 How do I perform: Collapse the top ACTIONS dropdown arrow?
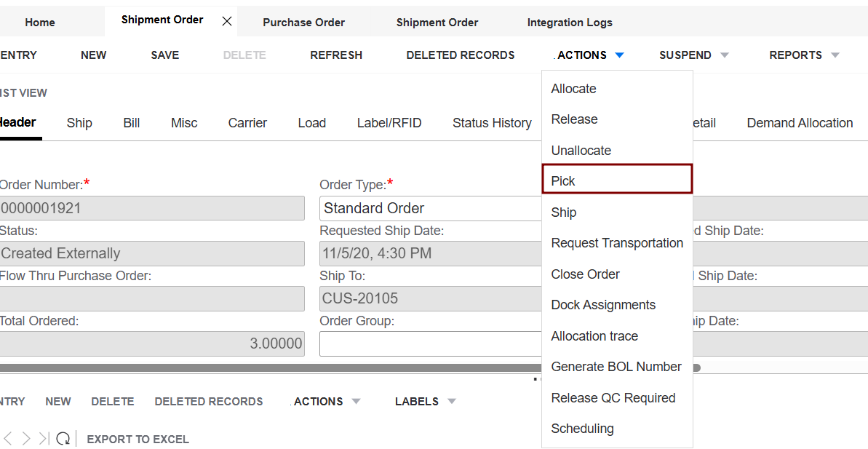[x=619, y=55]
